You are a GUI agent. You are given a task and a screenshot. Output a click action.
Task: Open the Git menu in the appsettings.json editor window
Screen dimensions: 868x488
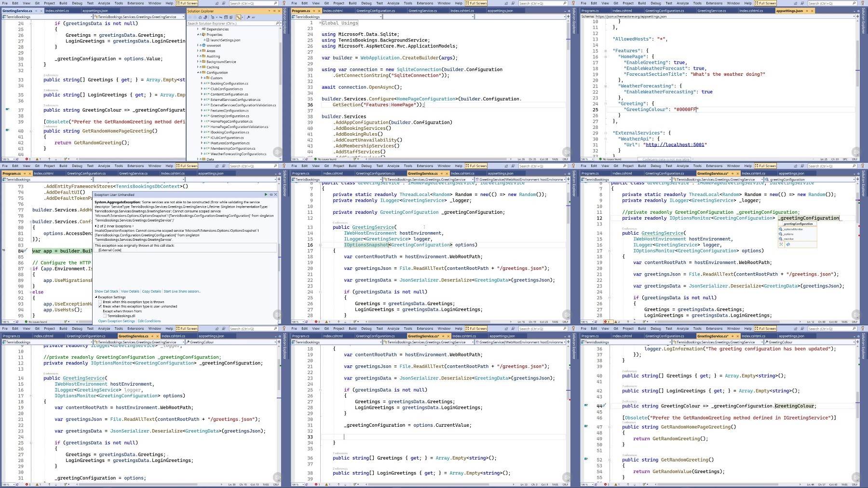(x=616, y=3)
